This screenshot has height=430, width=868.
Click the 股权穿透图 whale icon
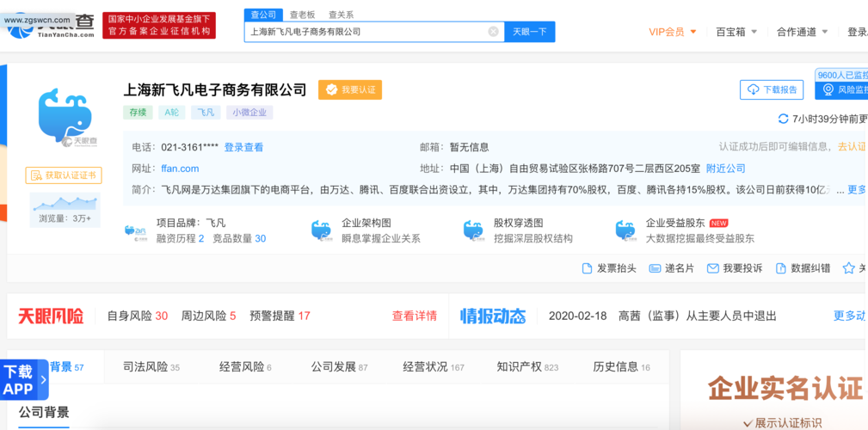coord(473,230)
